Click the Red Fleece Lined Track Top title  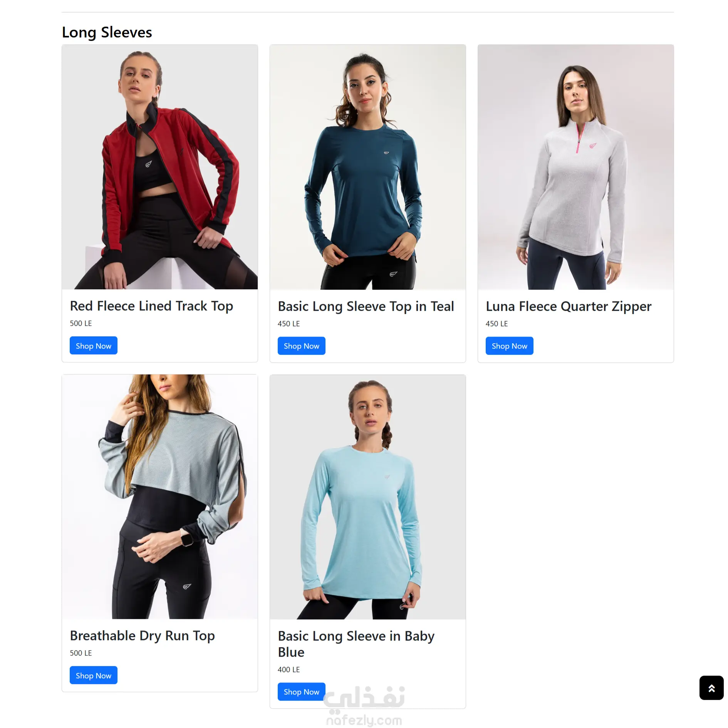[x=151, y=306]
